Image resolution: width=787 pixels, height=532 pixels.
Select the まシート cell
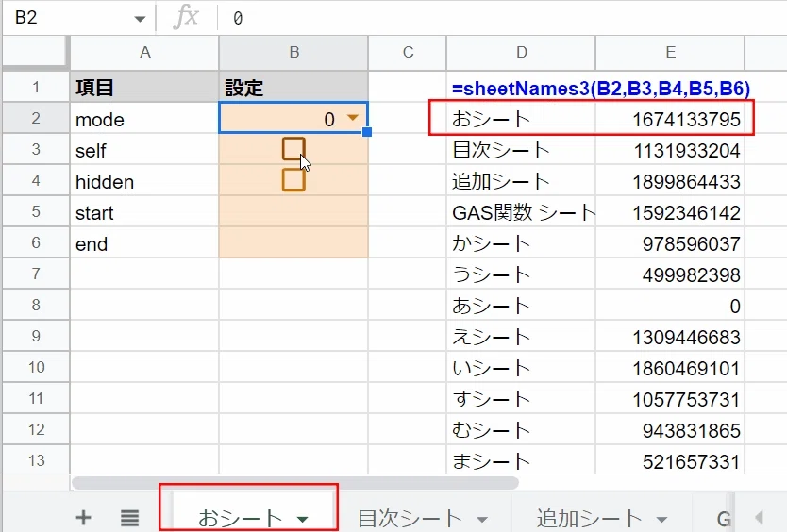[521, 460]
